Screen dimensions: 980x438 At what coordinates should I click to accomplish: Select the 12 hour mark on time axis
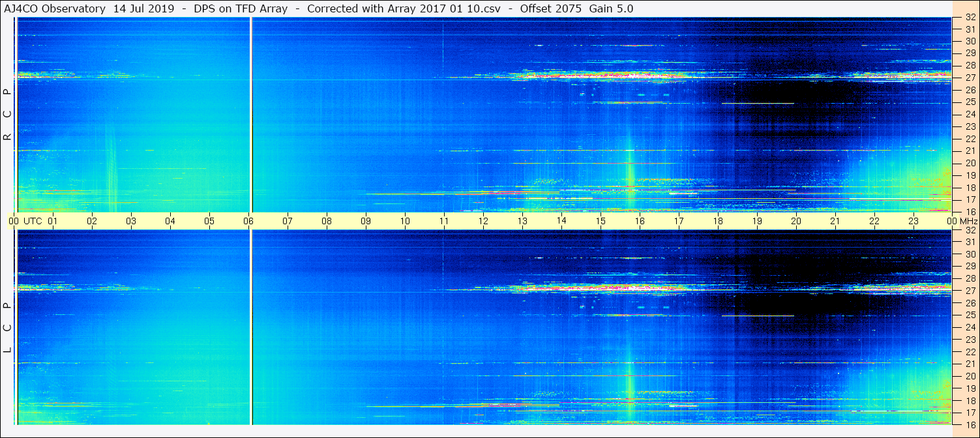tap(483, 221)
